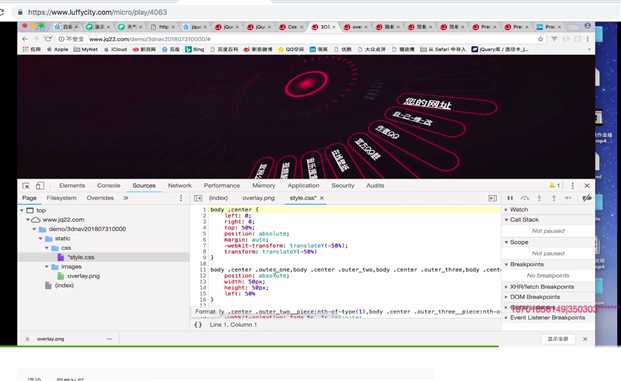Open the Audits tab
This screenshot has height=381, width=621.
(x=375, y=185)
